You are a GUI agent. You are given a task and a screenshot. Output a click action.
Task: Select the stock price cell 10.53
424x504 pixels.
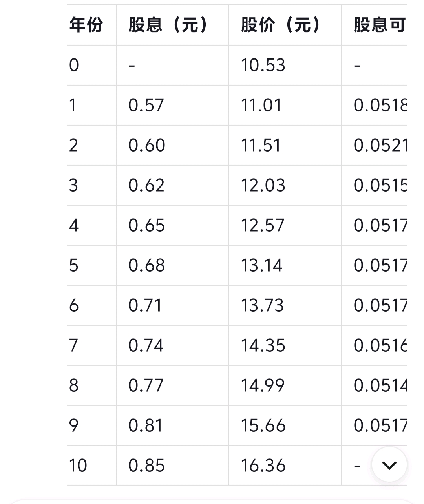coord(263,65)
